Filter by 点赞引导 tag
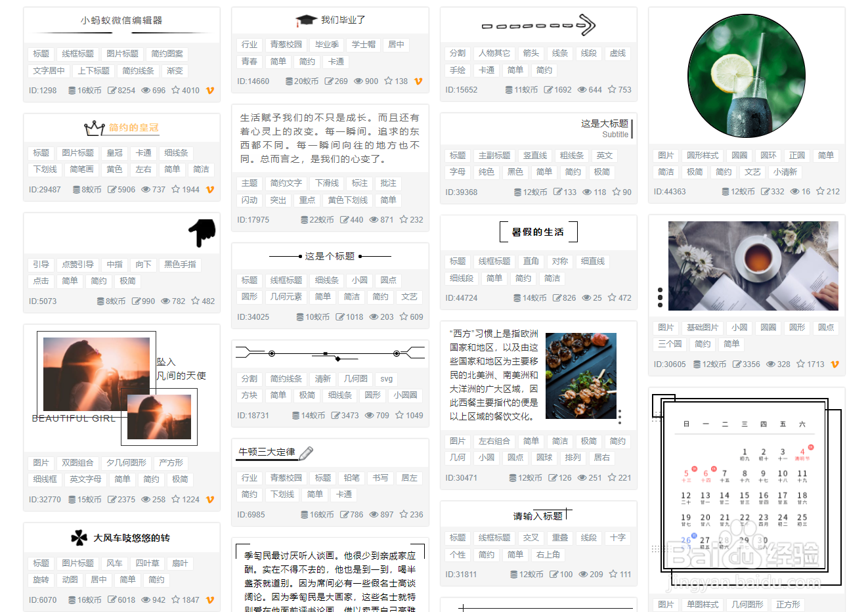 (78, 265)
